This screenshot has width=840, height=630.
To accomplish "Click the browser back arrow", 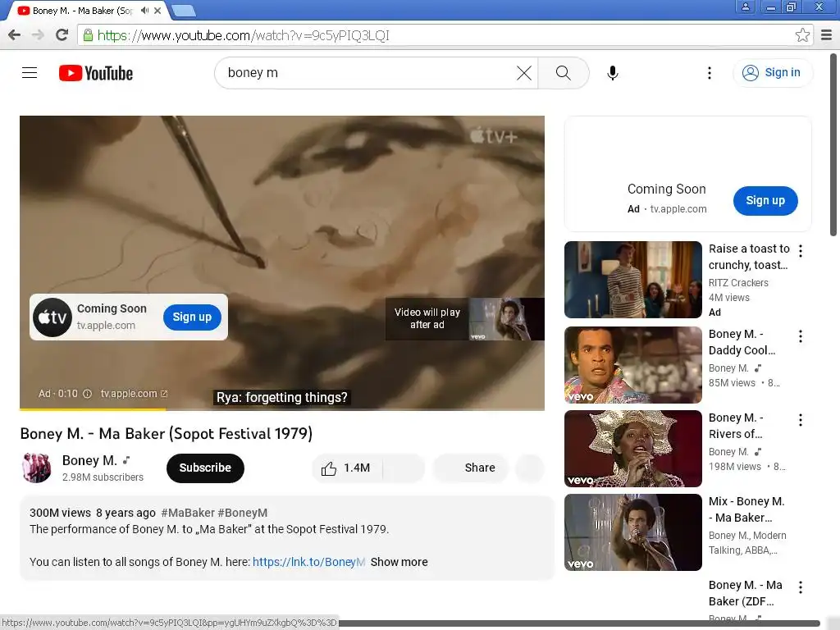I will tap(15, 35).
